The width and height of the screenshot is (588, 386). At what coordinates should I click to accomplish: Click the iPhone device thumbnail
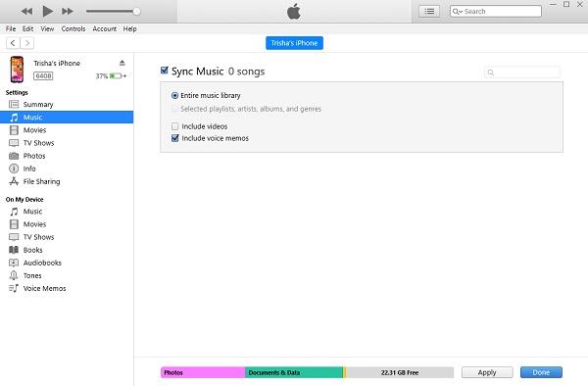tap(17, 70)
